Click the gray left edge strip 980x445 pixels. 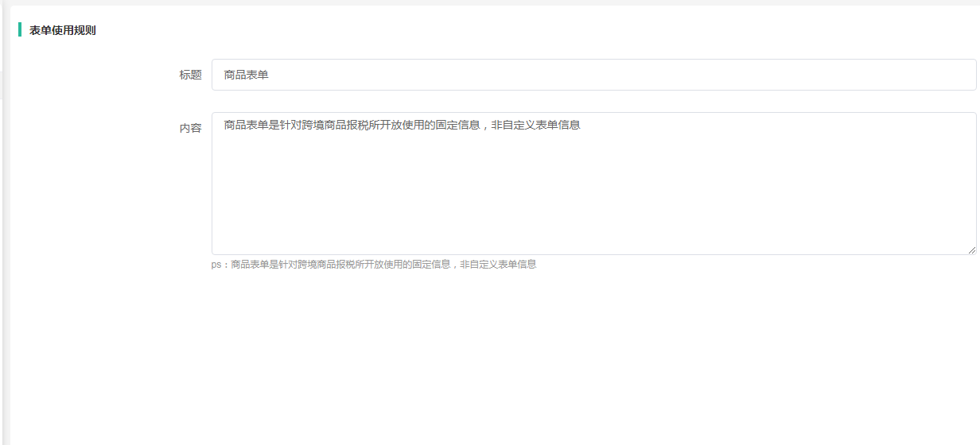click(5, 238)
